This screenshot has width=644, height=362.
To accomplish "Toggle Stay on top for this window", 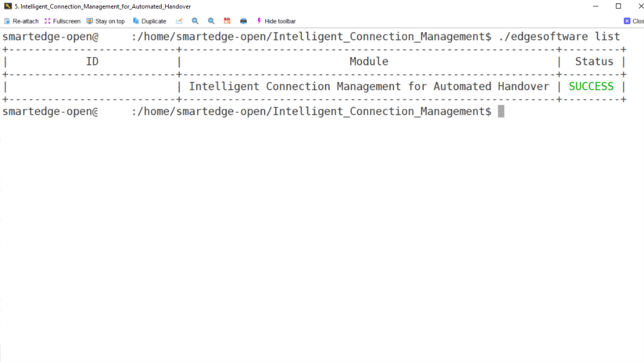I will click(x=105, y=21).
